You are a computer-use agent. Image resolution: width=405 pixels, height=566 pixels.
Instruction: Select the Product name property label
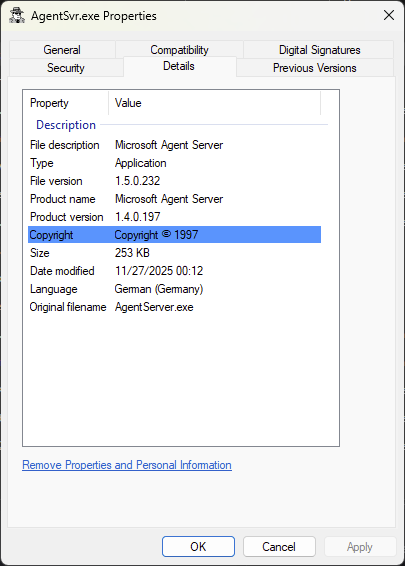[63, 199]
